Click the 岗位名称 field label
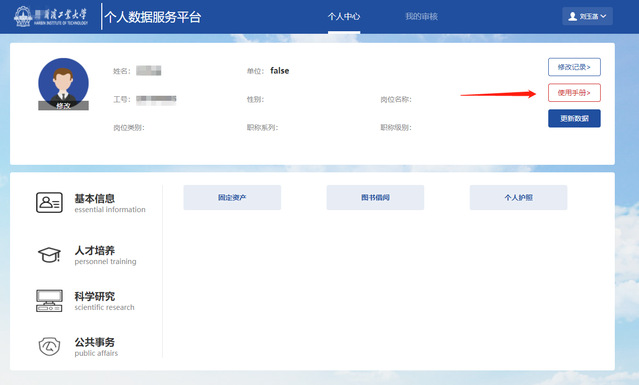Screen dimensions: 639x385 (396, 99)
